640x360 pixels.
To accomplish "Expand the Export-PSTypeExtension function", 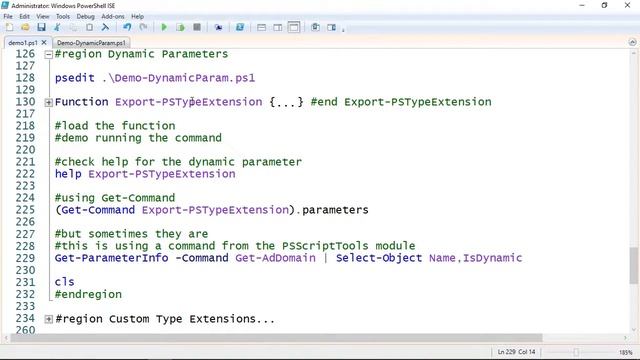I will (x=49, y=102).
